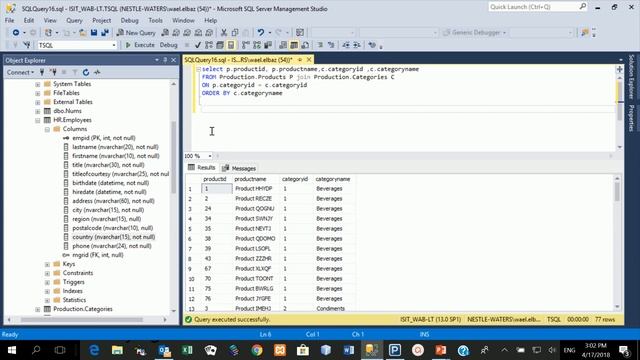Click Connect Object Explorer plug icon
This screenshot has height=360, width=640.
42,72
